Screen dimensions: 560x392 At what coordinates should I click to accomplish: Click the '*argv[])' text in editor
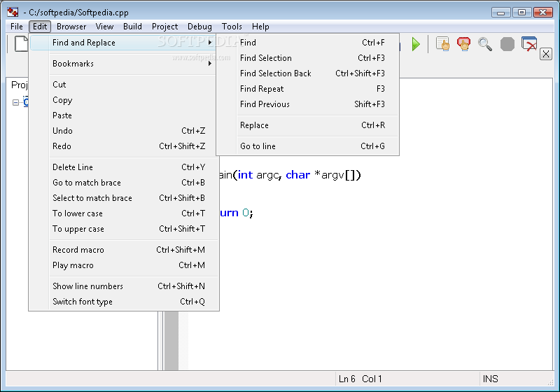click(337, 175)
